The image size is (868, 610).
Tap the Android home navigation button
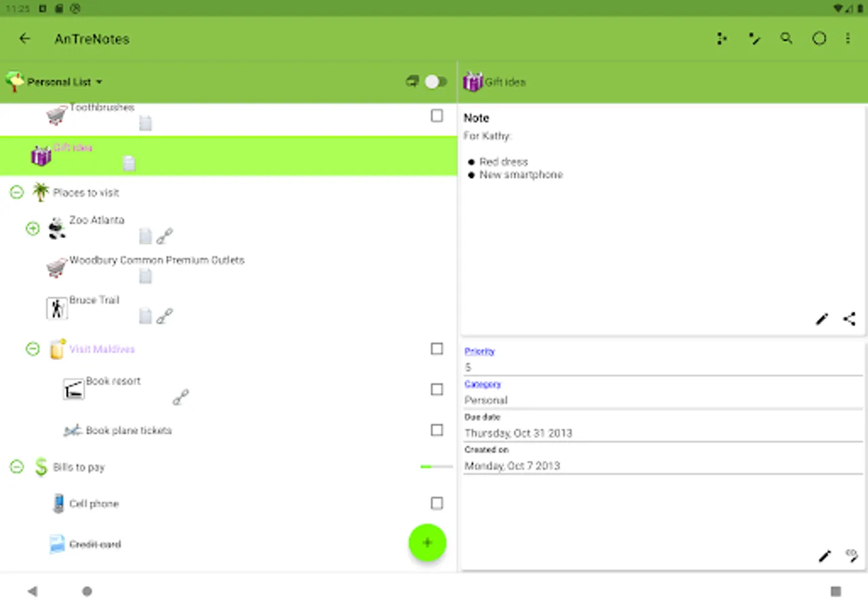(x=87, y=591)
